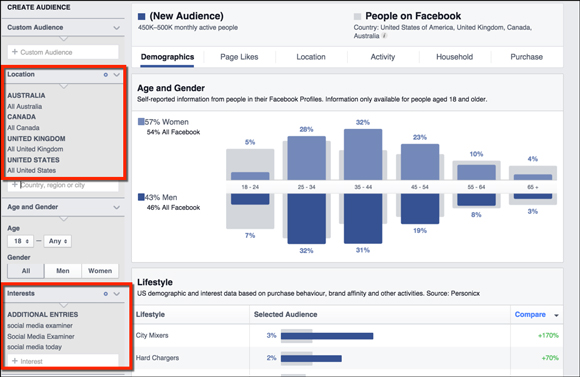
Task: Click the info icon next to Australia
Action: pos(384,36)
